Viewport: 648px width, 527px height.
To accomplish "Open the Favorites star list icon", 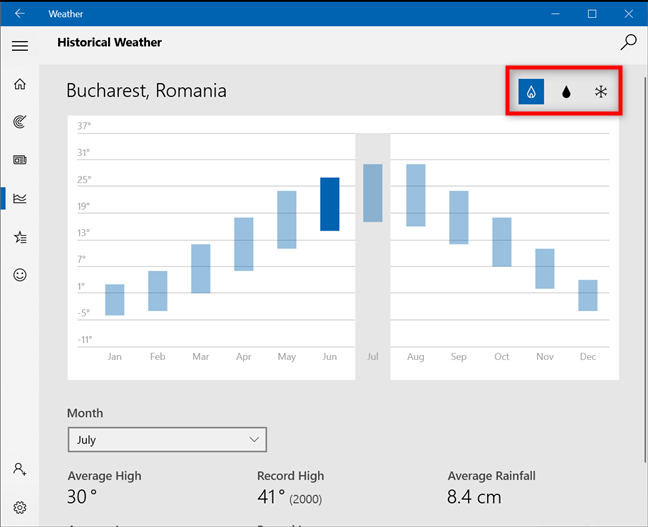I will tap(20, 237).
